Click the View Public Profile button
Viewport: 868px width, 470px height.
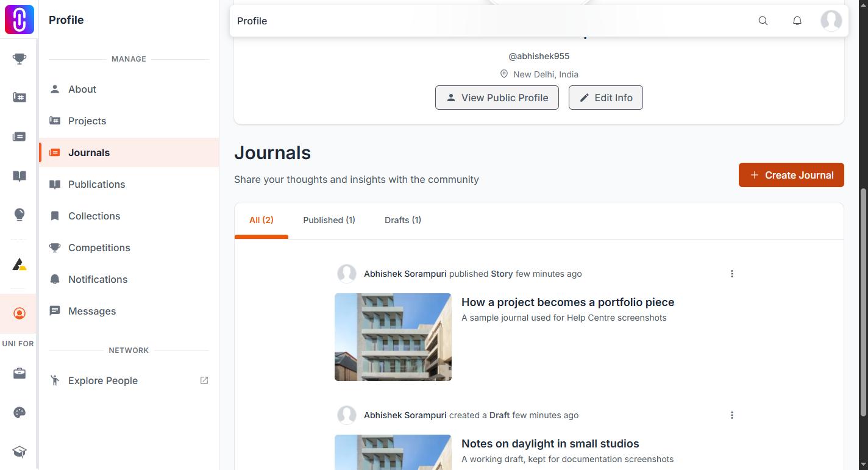[497, 98]
